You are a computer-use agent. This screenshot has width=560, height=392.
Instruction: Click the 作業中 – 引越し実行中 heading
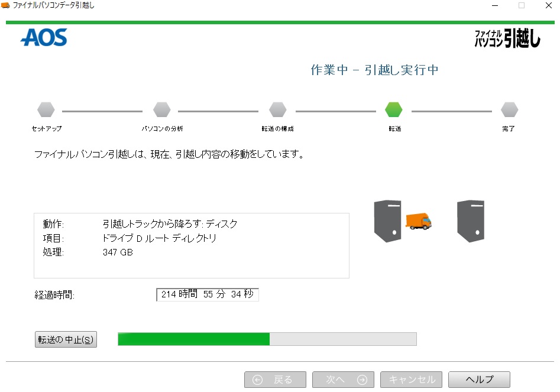pos(374,70)
